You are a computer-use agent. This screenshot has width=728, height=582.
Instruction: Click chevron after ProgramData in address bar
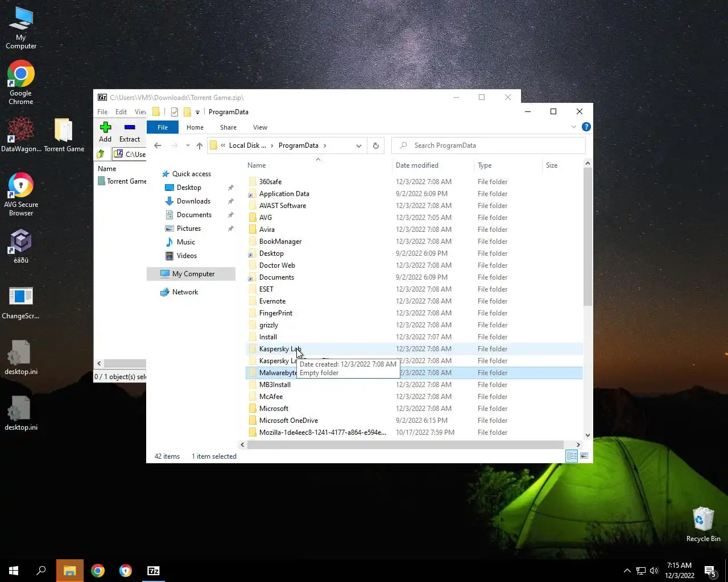325,145
